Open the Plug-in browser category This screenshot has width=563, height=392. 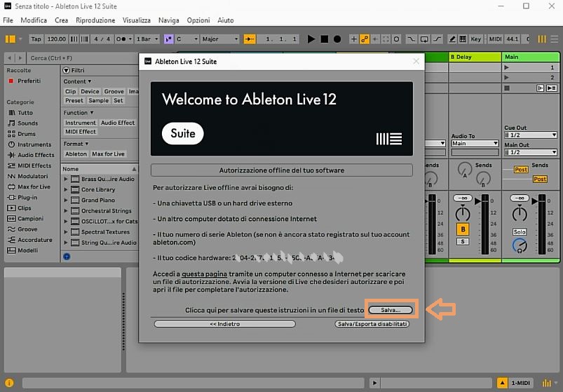[27, 198]
